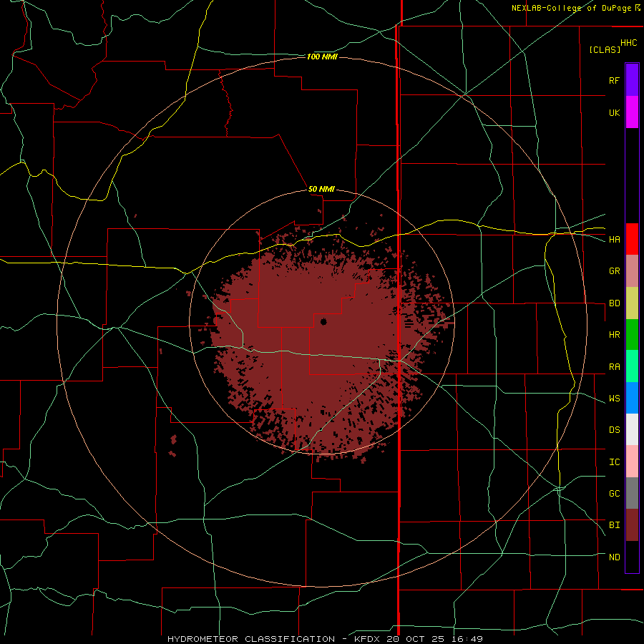Click the ND black legend swatch
This screenshot has width=644, height=644.
click(x=632, y=557)
